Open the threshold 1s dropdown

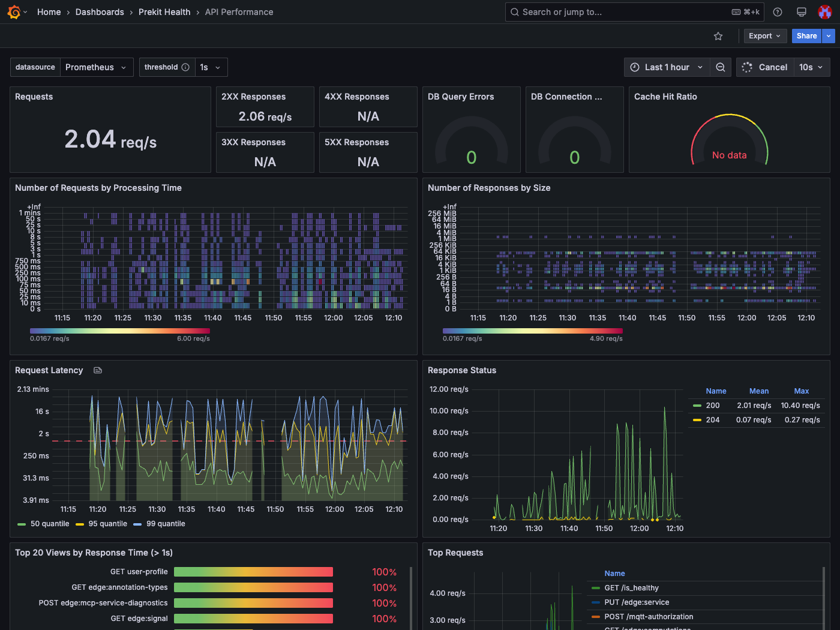[x=211, y=67]
